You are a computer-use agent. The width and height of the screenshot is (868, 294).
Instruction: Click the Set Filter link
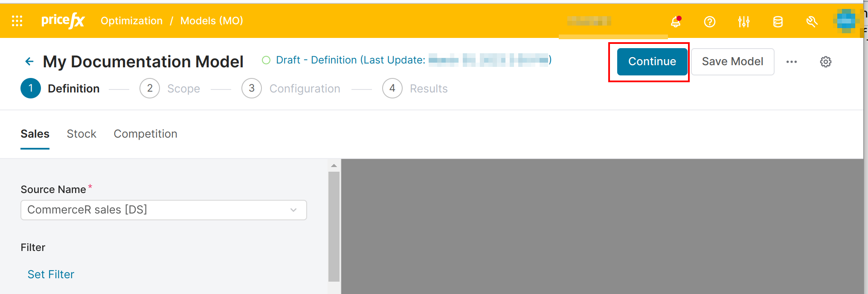coord(51,274)
